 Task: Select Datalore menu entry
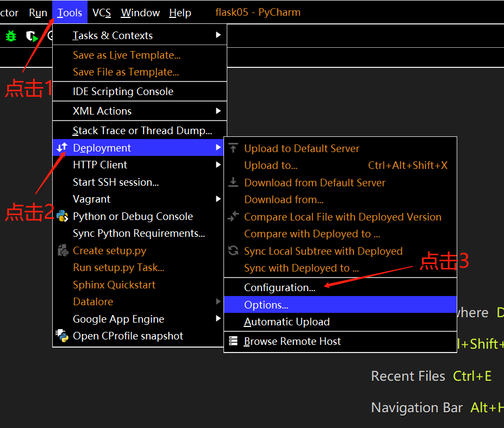138,301
